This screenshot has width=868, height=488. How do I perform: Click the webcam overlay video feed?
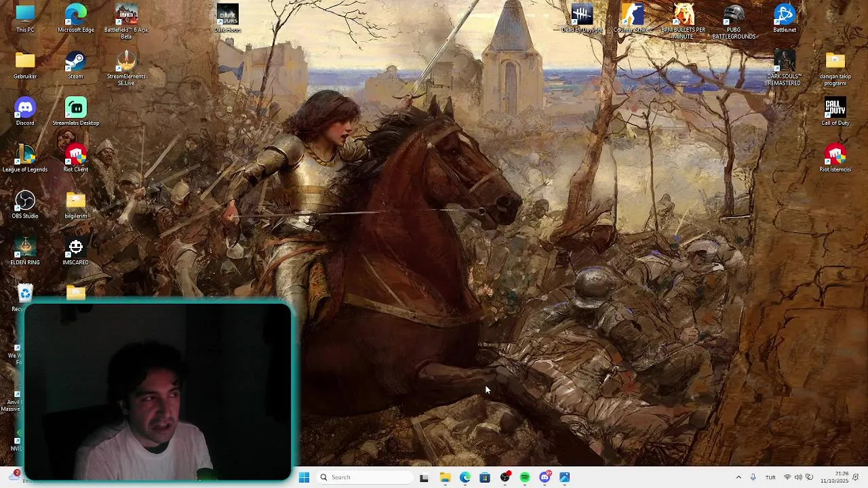click(157, 392)
